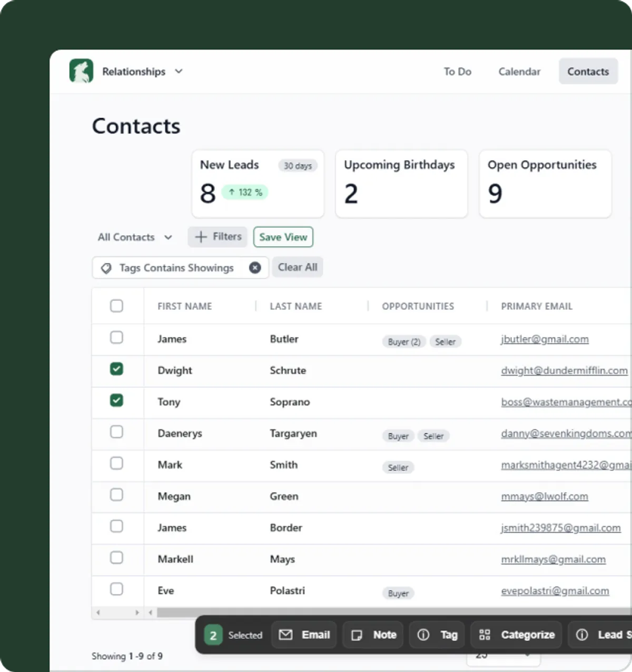Remove the Tags Contains Showings filter
This screenshot has height=672, width=632.
255,268
